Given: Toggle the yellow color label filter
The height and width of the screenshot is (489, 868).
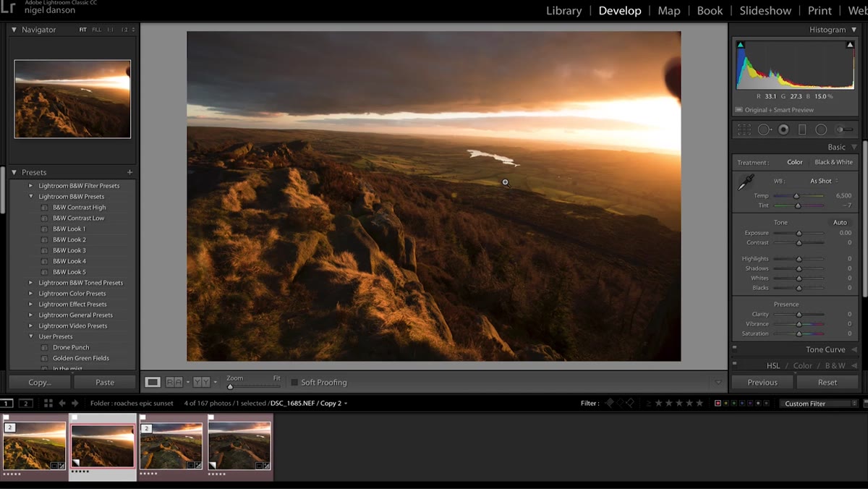Looking at the screenshot, I should click(x=726, y=403).
